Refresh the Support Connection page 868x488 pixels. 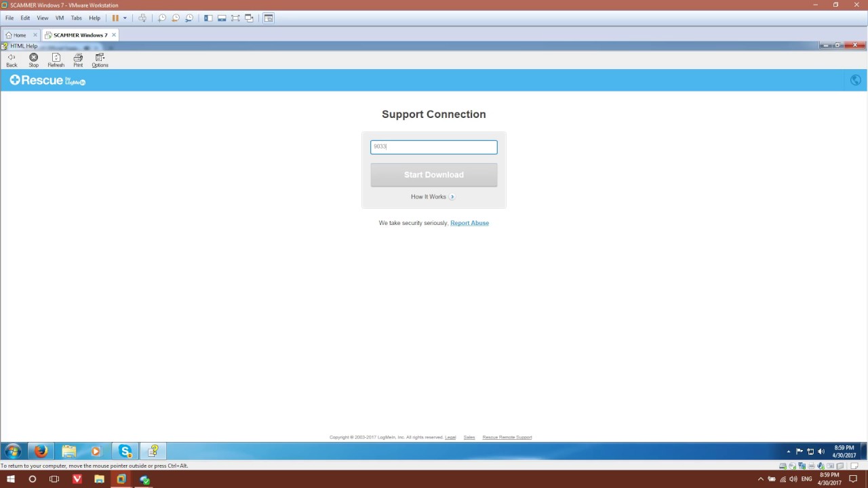click(x=56, y=60)
